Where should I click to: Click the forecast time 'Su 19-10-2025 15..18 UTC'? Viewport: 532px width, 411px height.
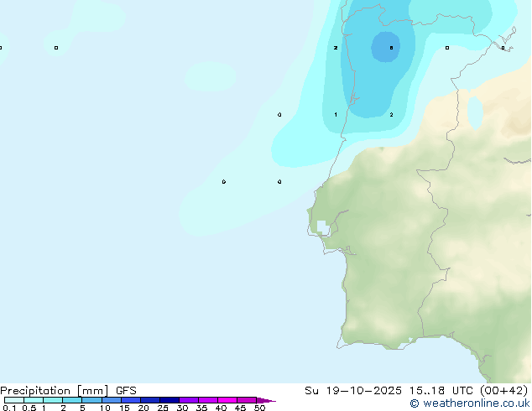(x=389, y=391)
